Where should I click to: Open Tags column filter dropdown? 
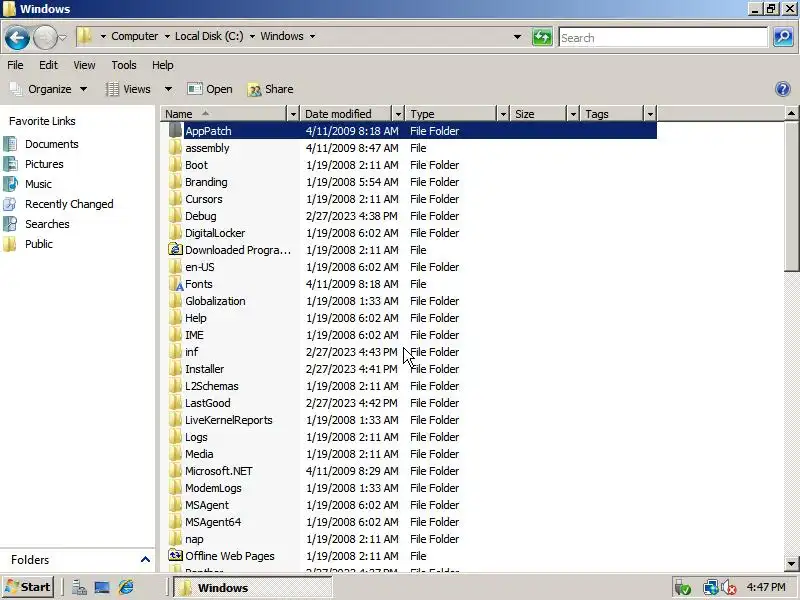[x=650, y=114]
